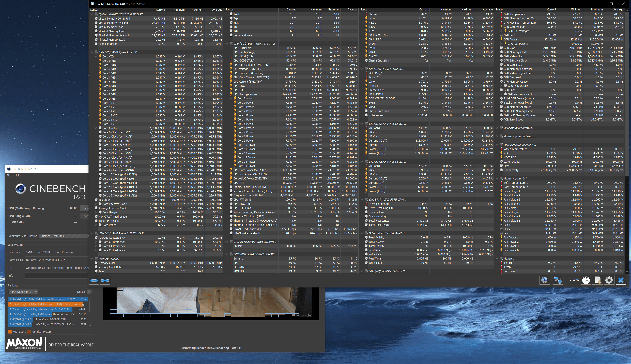
Task: Click the fan icon beside Fan 1 row
Action: click(x=501, y=225)
